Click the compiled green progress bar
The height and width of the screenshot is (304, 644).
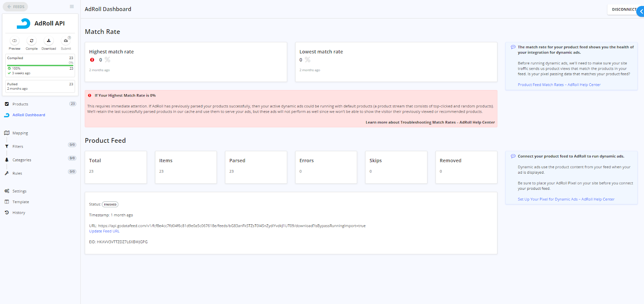(x=40, y=65)
